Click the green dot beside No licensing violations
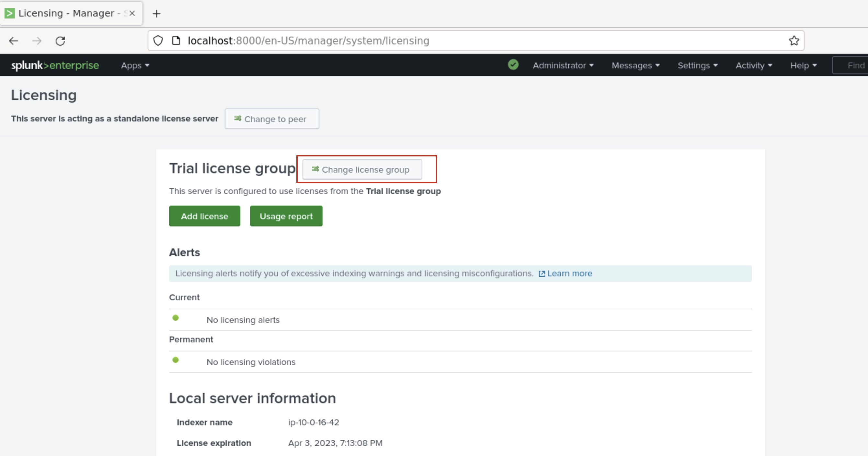Screen dimensions: 868x456 click(176, 360)
